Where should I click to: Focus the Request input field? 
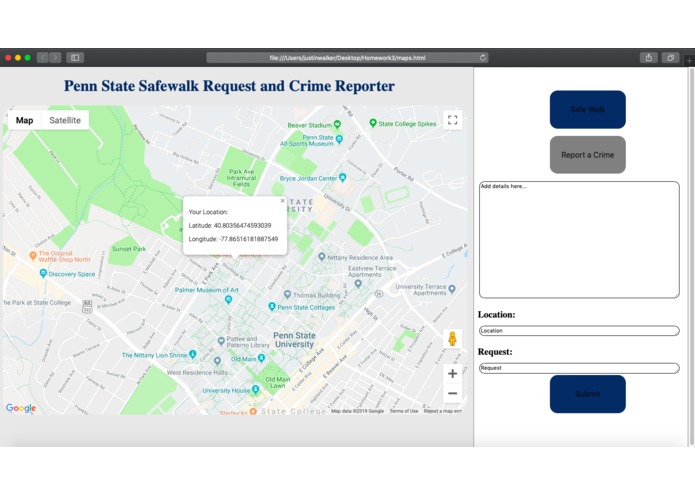579,368
